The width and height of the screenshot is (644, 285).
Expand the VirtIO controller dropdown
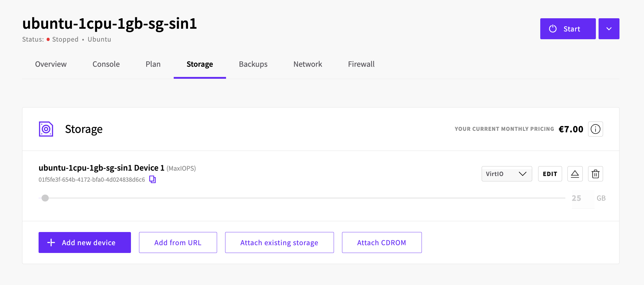tap(507, 174)
